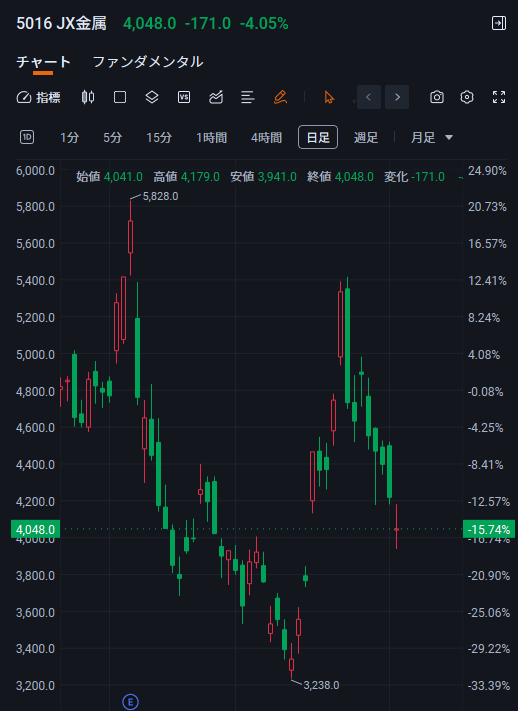Click the -0.08% percent axis label

[485, 391]
